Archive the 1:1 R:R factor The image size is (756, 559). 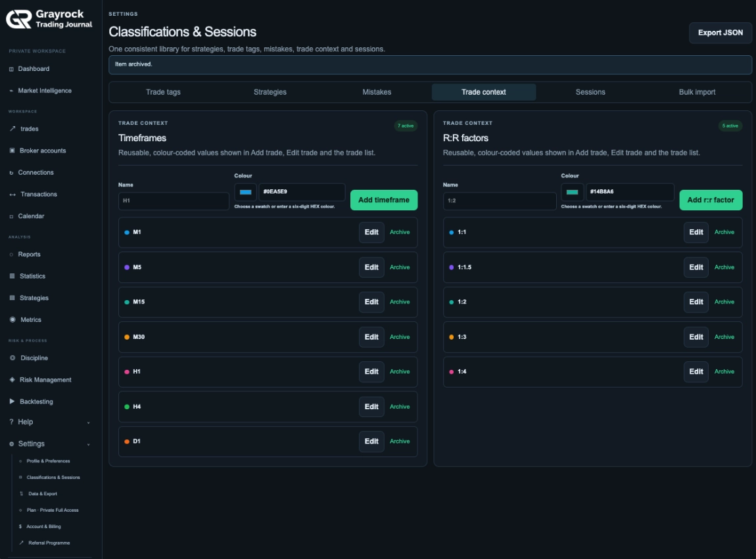pos(724,233)
